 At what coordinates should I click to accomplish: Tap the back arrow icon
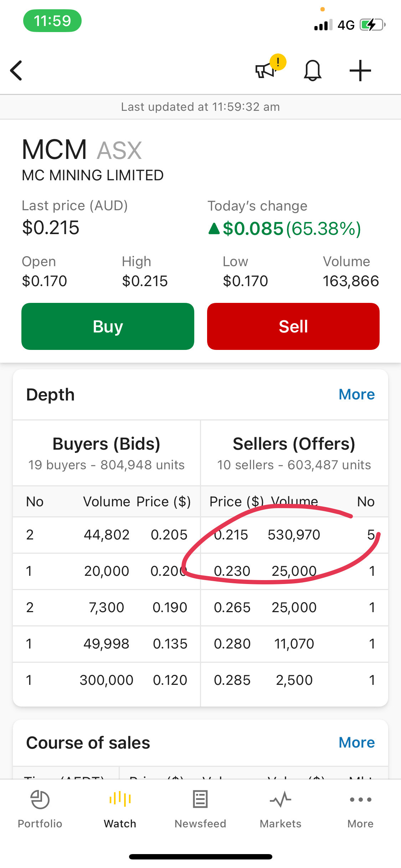point(16,71)
